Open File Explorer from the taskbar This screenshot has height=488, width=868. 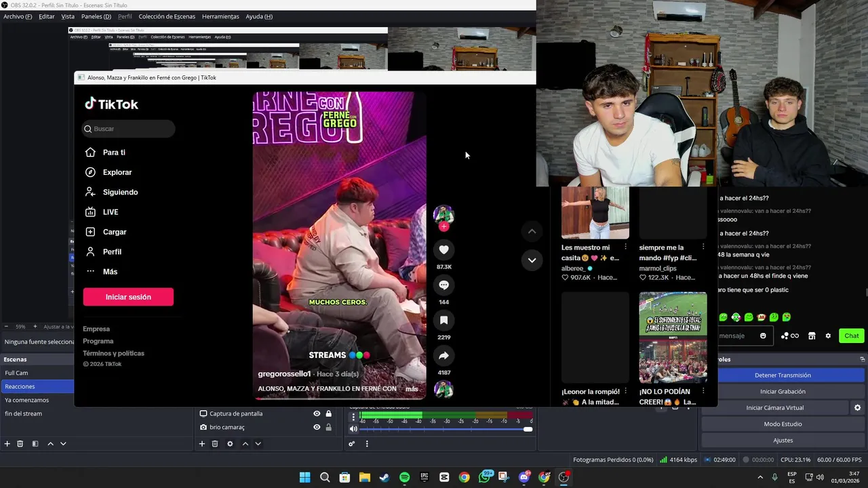(365, 477)
